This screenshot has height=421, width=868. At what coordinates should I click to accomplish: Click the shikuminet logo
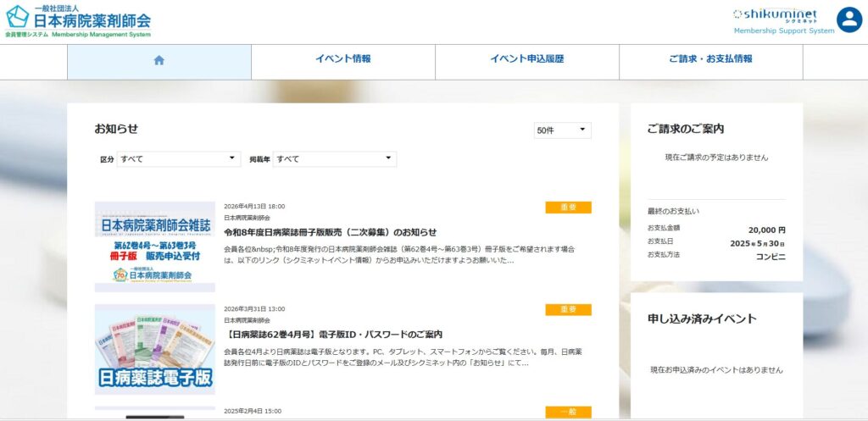click(775, 15)
